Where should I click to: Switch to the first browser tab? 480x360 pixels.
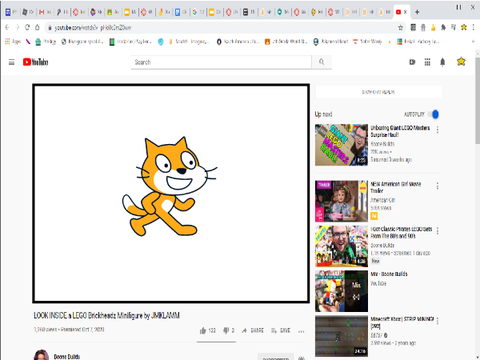coord(11,12)
